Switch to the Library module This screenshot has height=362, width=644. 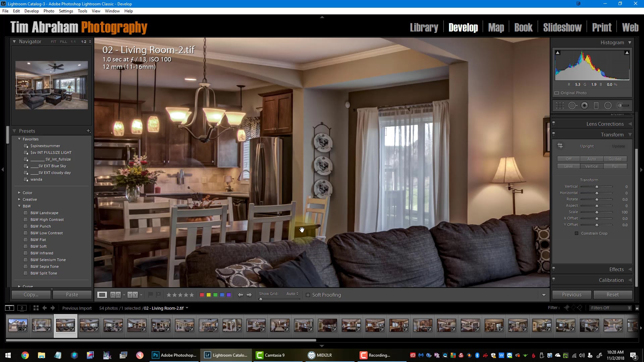(424, 27)
